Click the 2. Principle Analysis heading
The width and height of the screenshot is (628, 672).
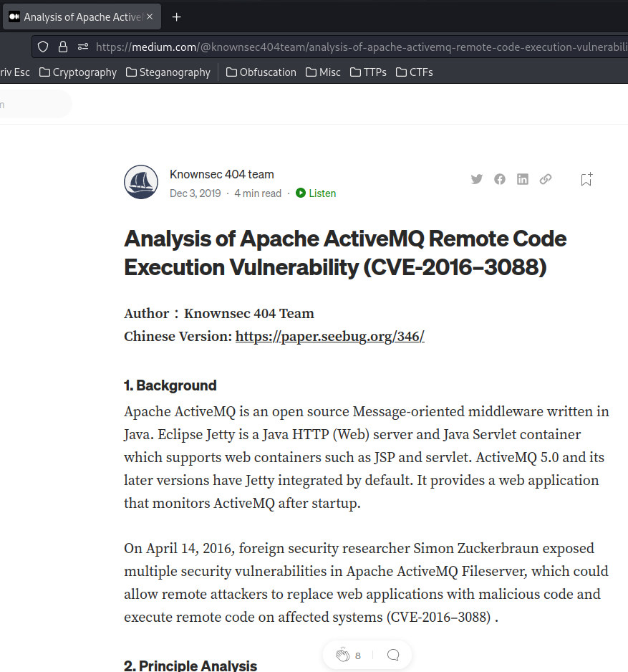pyautogui.click(x=190, y=666)
